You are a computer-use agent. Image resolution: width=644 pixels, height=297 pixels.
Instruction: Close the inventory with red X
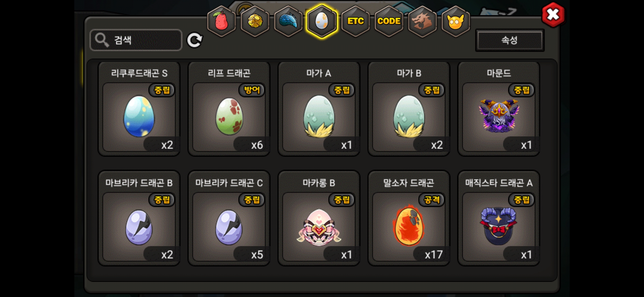point(553,15)
